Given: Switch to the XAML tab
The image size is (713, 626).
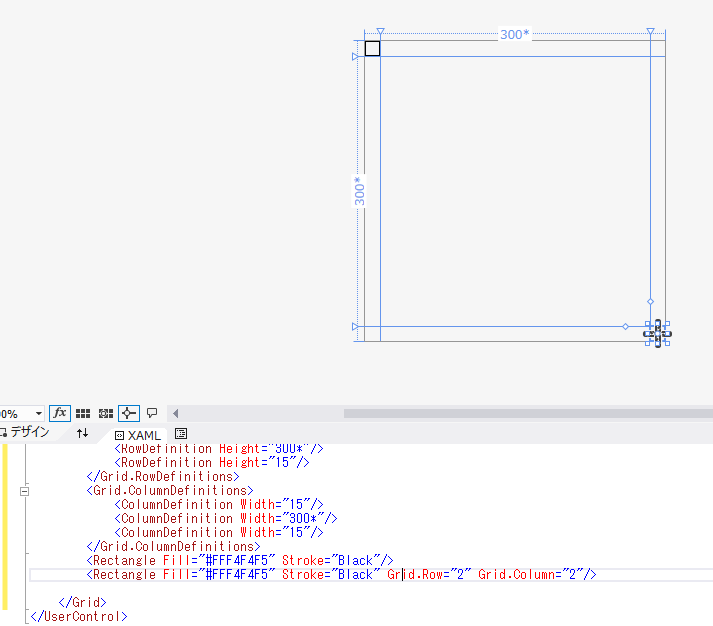Looking at the screenshot, I should pyautogui.click(x=138, y=436).
